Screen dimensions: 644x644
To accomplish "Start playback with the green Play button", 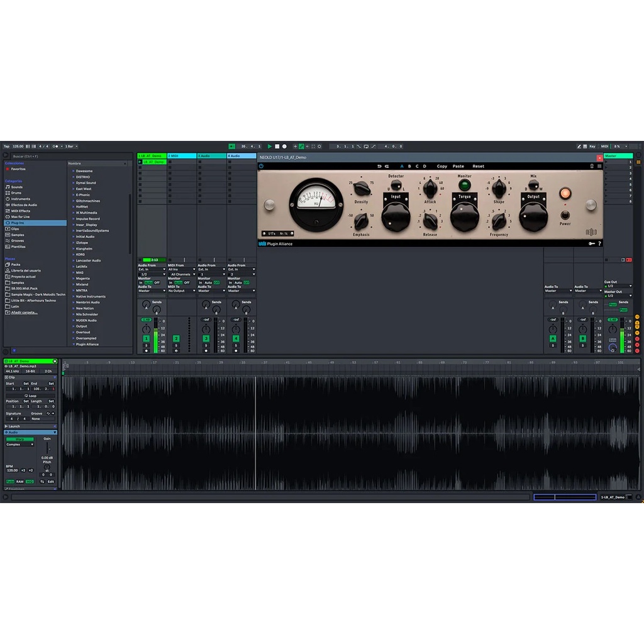I will tap(269, 146).
